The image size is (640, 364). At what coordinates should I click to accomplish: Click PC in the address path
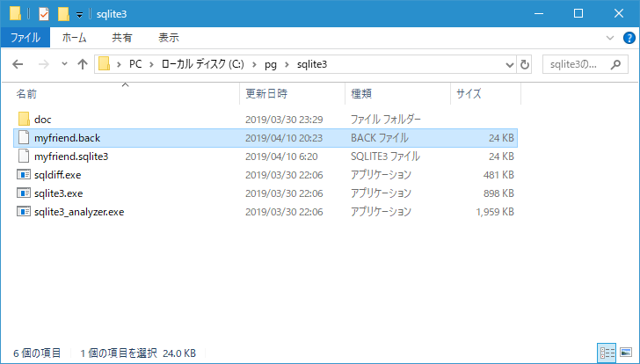[x=135, y=64]
